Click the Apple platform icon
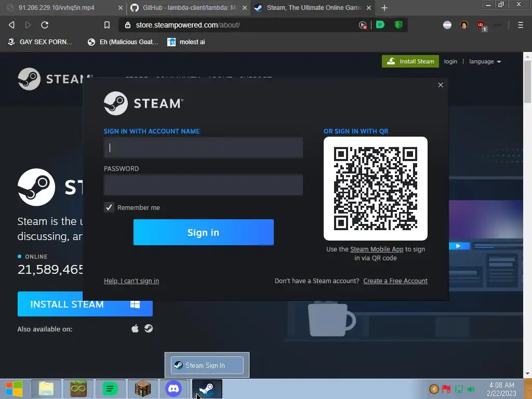The height and width of the screenshot is (399, 532). (135, 328)
